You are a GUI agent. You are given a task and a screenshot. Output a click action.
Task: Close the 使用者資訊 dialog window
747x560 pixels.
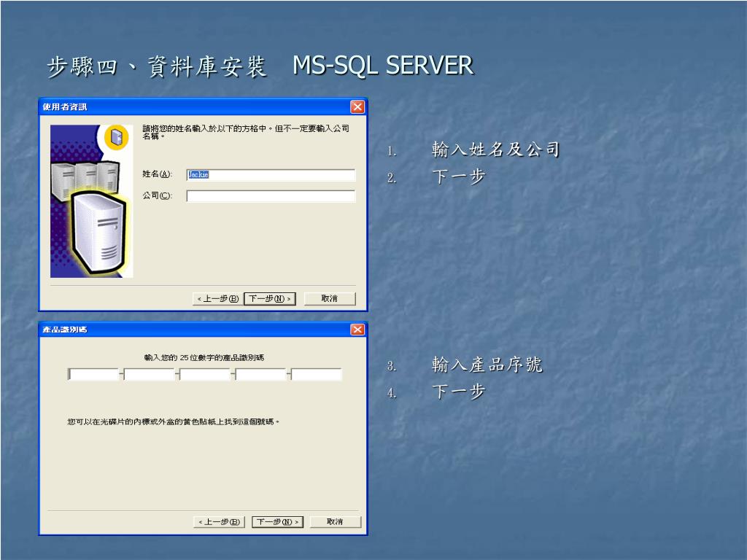(357, 106)
